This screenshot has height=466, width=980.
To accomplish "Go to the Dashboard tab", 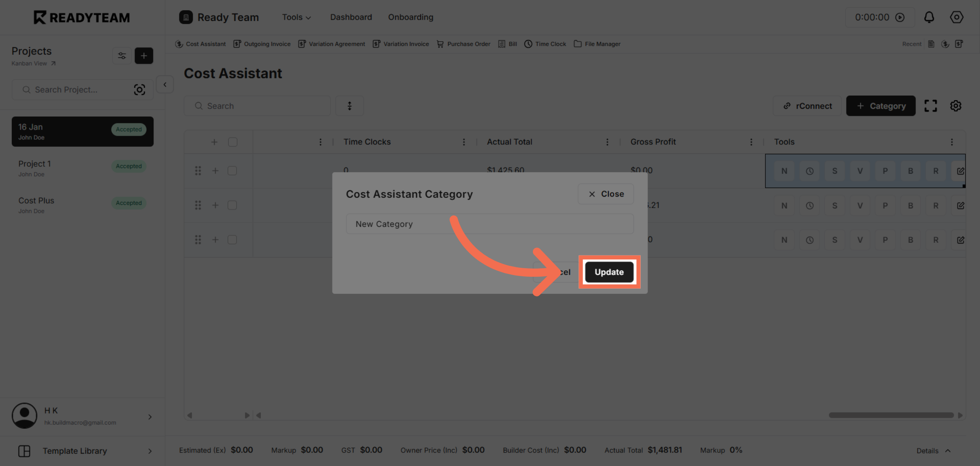I will point(351,17).
